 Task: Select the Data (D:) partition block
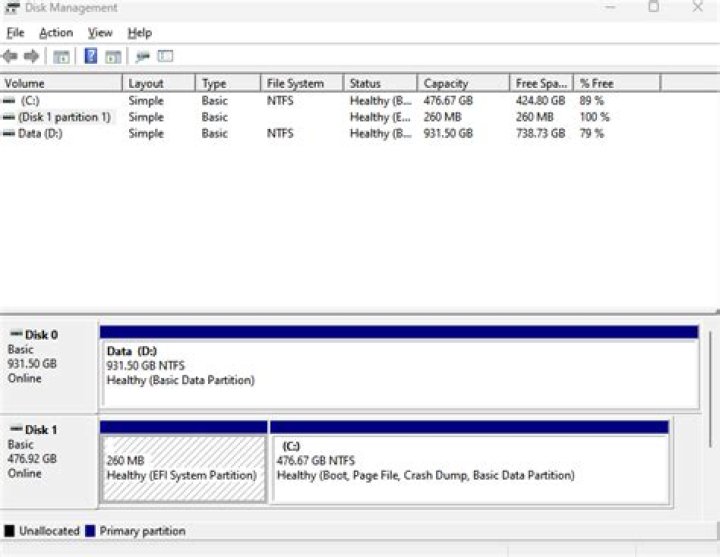399,367
